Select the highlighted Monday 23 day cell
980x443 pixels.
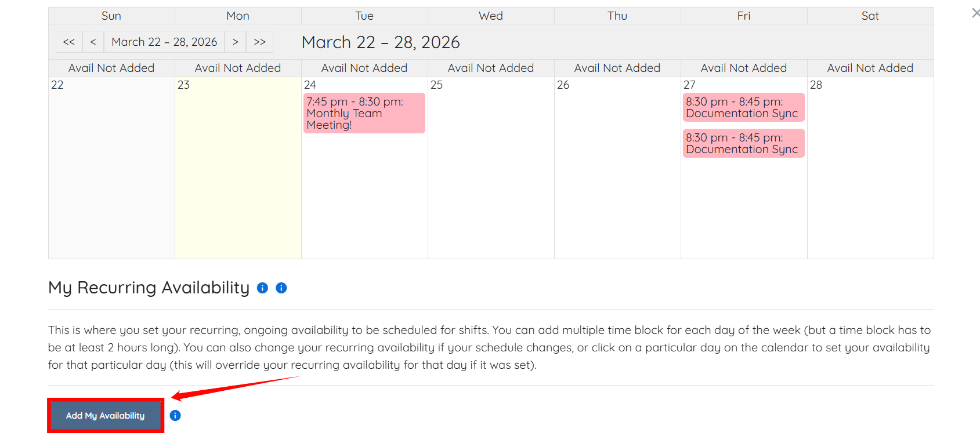tap(238, 174)
